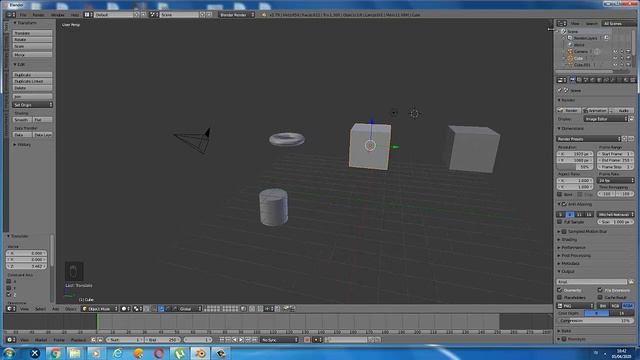Viewport: 640px width, 360px height.
Task: Click the Duplicate Linked button
Action: click(x=32, y=81)
